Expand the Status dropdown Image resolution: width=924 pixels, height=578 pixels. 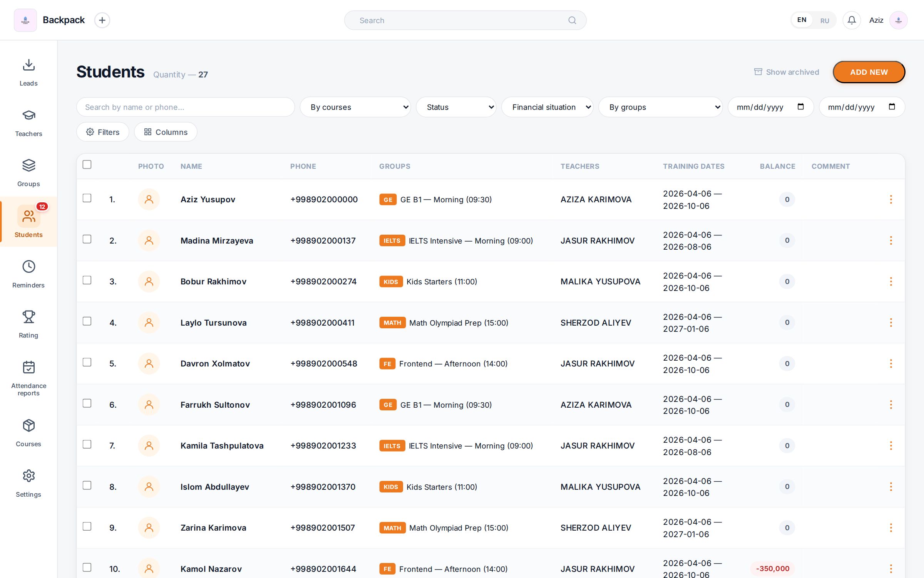pyautogui.click(x=456, y=107)
